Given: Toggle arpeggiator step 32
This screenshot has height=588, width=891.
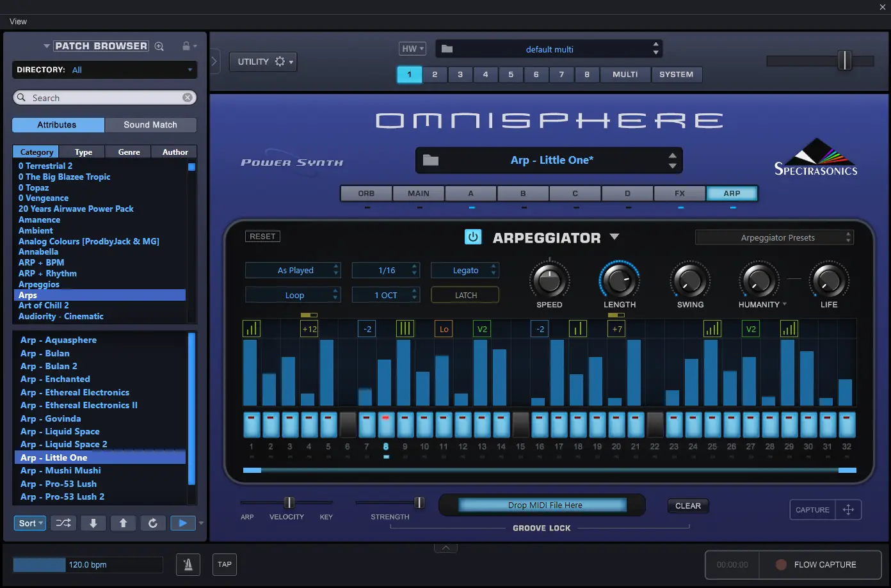Looking at the screenshot, I should coord(847,424).
